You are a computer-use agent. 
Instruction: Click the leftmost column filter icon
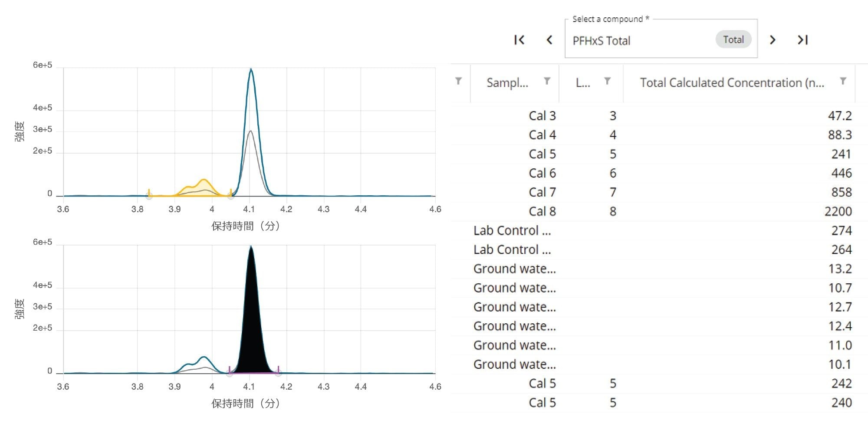coord(458,81)
